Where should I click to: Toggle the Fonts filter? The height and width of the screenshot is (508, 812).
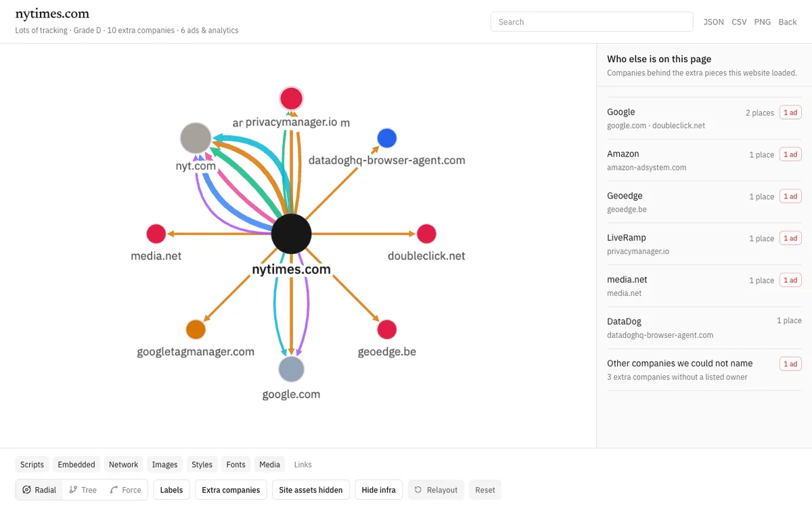pos(235,465)
